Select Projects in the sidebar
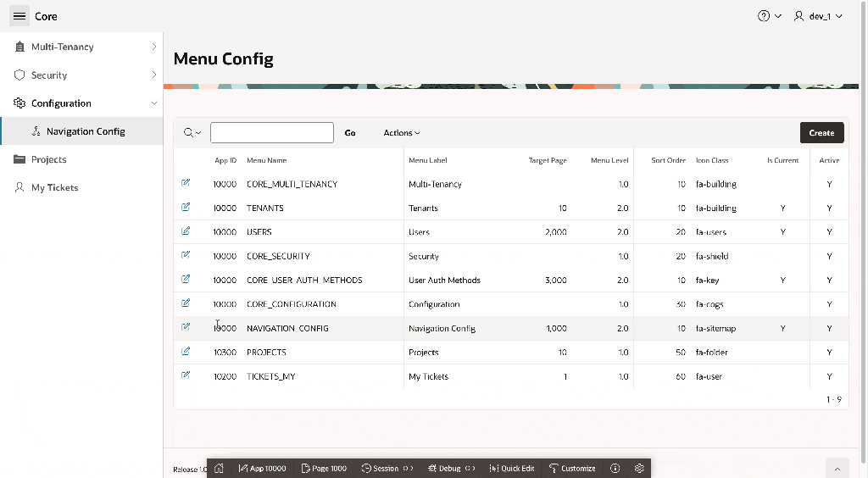 (x=49, y=159)
